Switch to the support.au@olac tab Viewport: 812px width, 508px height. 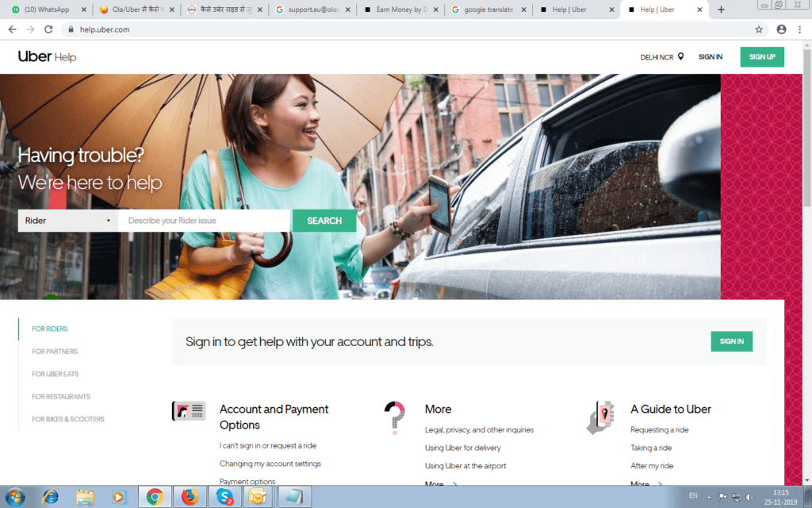point(312,10)
